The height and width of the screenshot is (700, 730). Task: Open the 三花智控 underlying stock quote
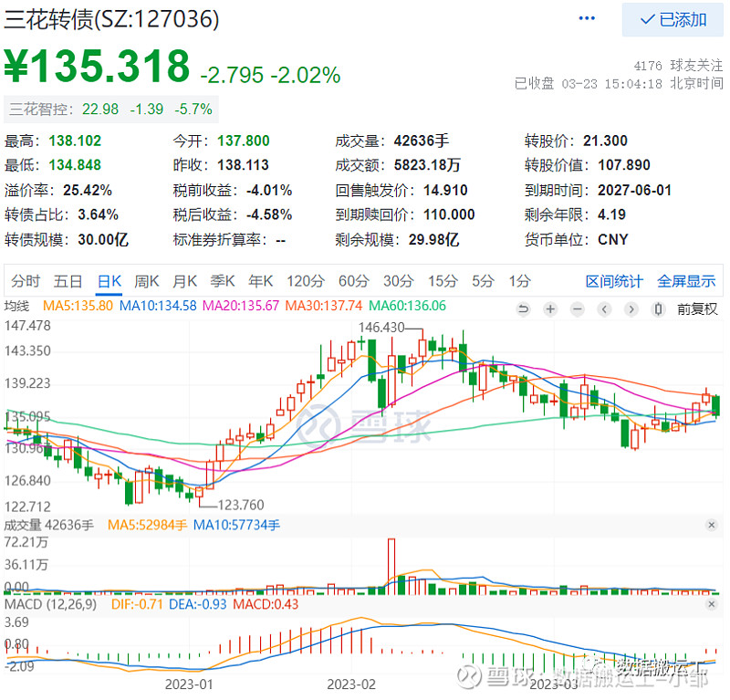click(x=110, y=110)
